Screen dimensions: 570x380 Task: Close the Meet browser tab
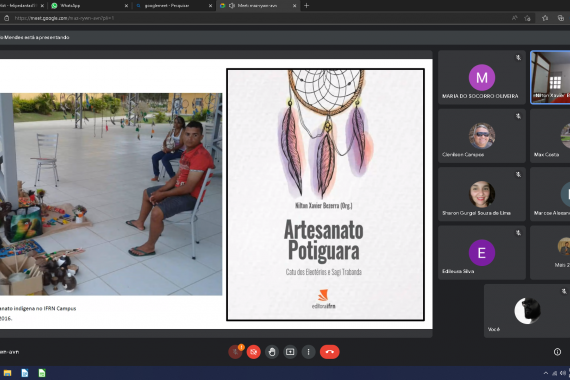pyautogui.click(x=294, y=5)
